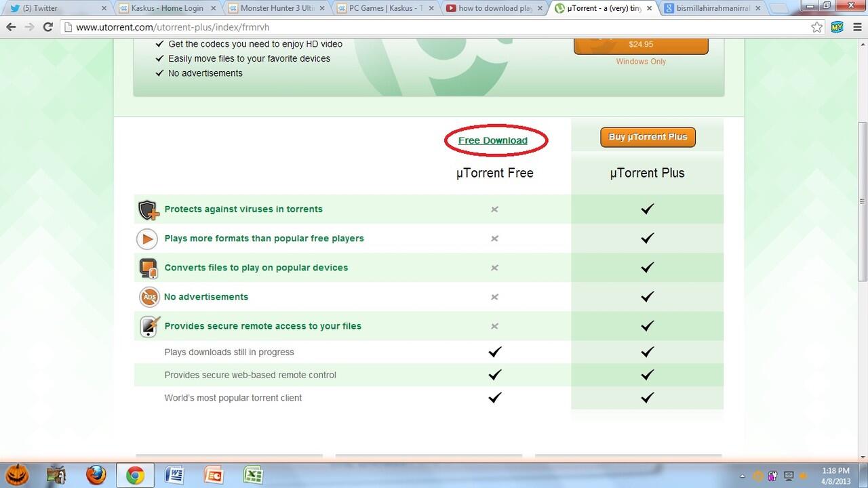Click the 'Windows Only' text

pos(641,61)
